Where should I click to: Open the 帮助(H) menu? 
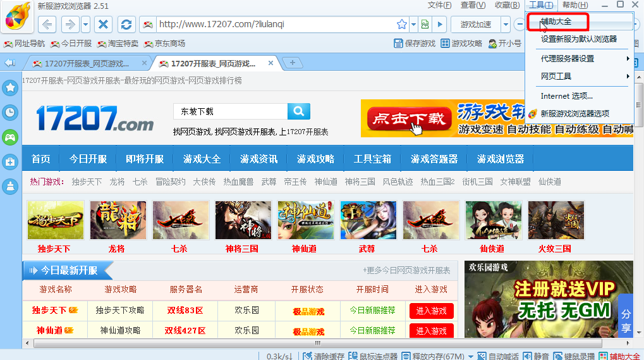coord(575,5)
